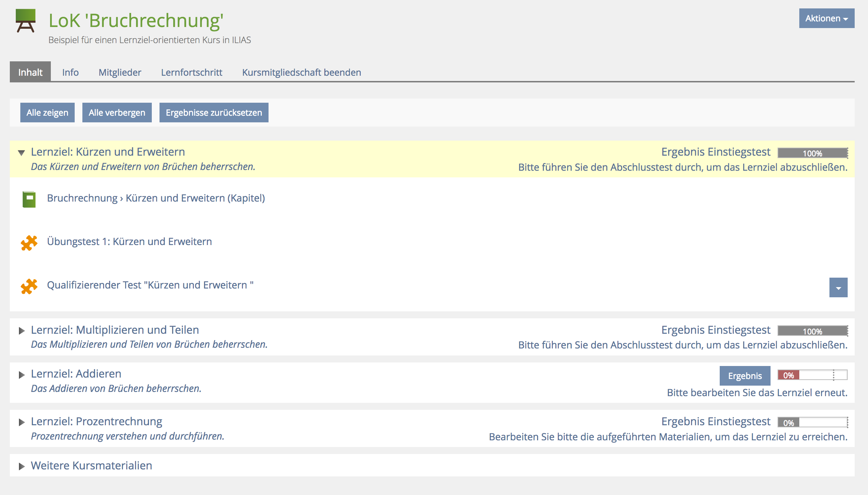Viewport: 868px width, 495px height.
Task: Open the Mitglieder tab
Action: coord(120,72)
